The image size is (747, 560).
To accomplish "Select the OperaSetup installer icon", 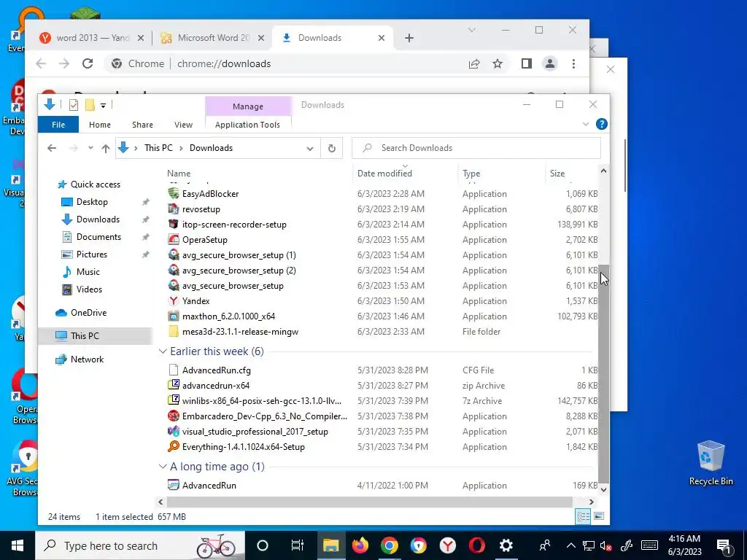I will [x=174, y=239].
